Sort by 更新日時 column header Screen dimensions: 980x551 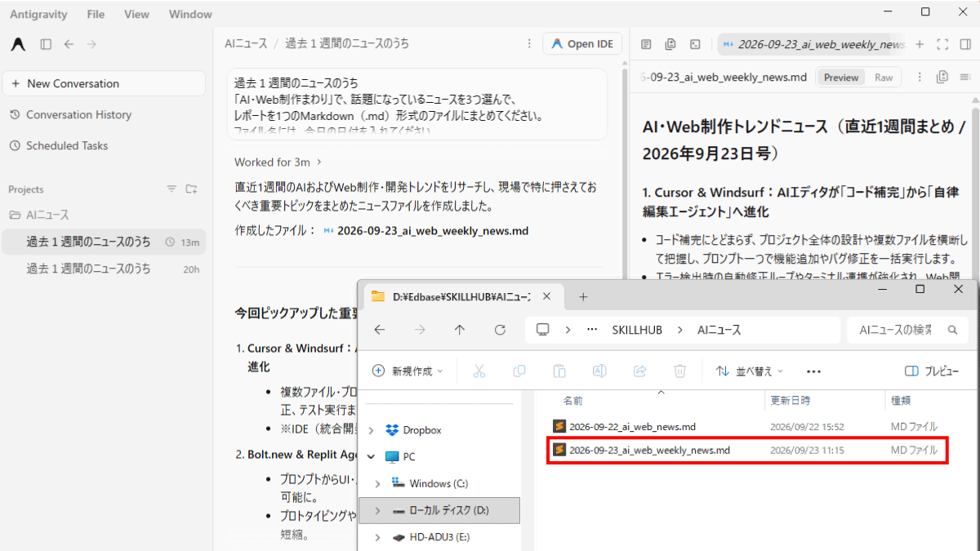coord(791,401)
